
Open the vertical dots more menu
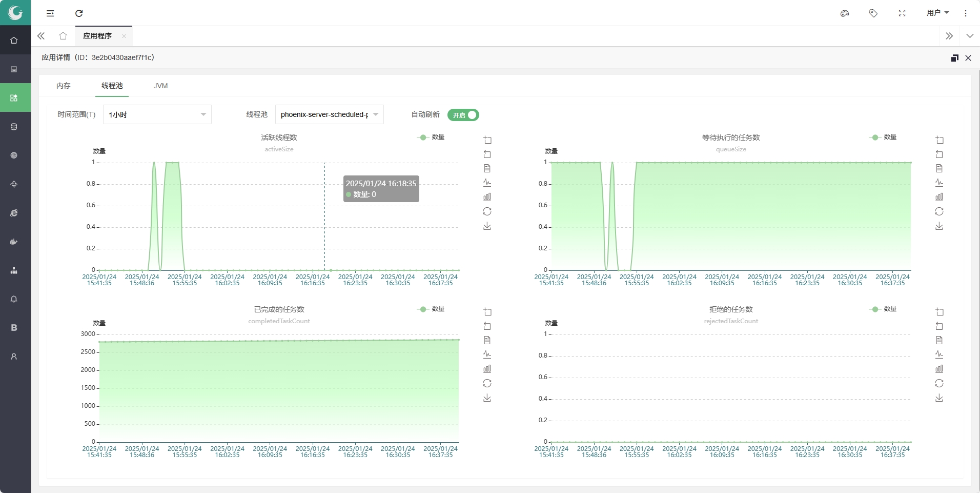[966, 13]
